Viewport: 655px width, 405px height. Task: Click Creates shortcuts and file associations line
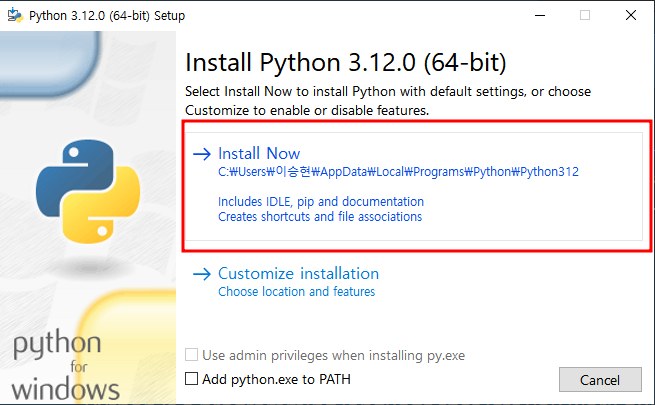(x=320, y=217)
